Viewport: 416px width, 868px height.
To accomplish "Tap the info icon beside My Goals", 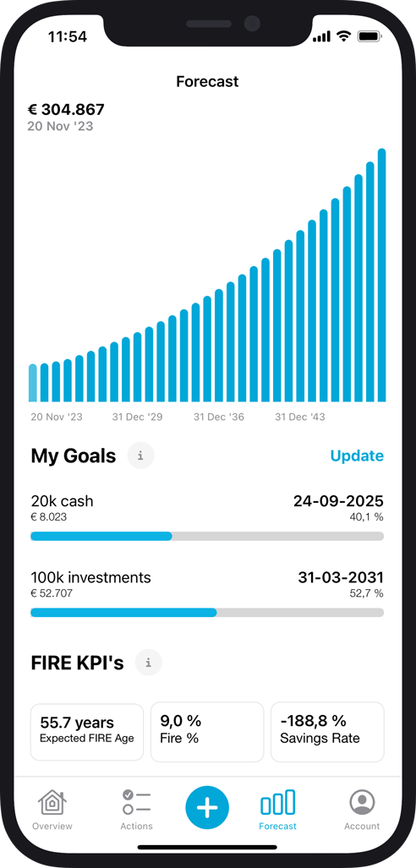I will (x=140, y=456).
